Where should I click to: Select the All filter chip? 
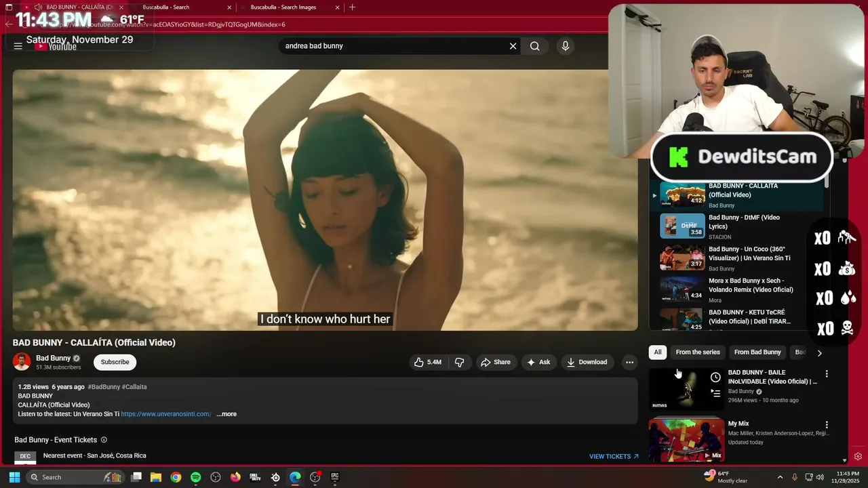click(x=657, y=352)
